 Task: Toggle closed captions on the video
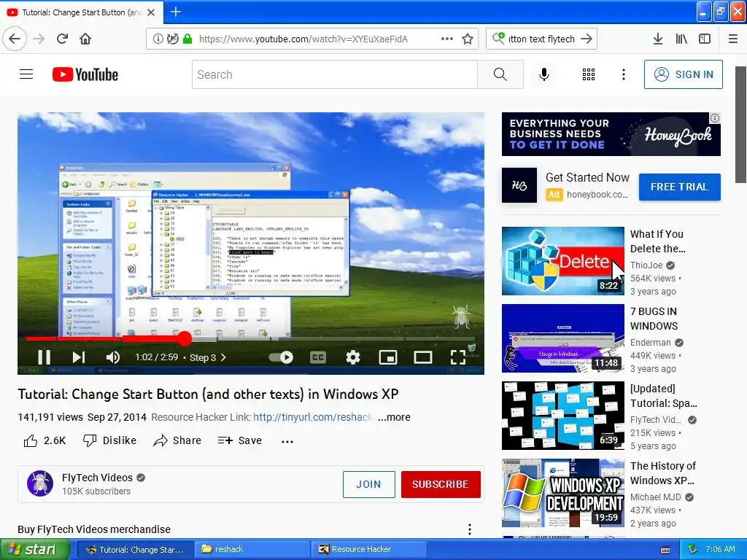[318, 357]
